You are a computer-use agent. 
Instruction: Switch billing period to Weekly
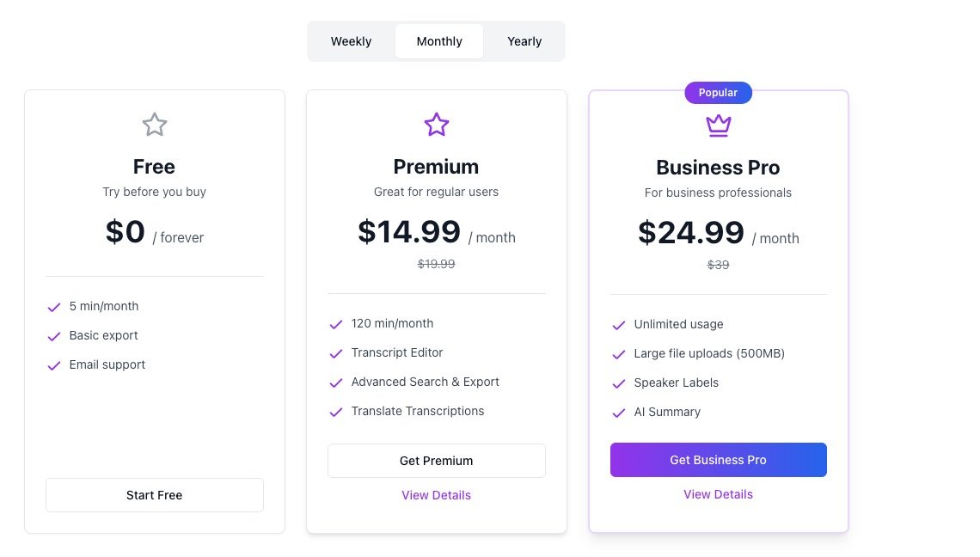351,41
